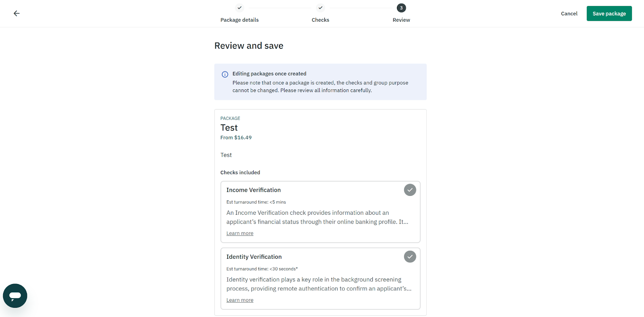Select the Identity Verification card title

(254, 257)
